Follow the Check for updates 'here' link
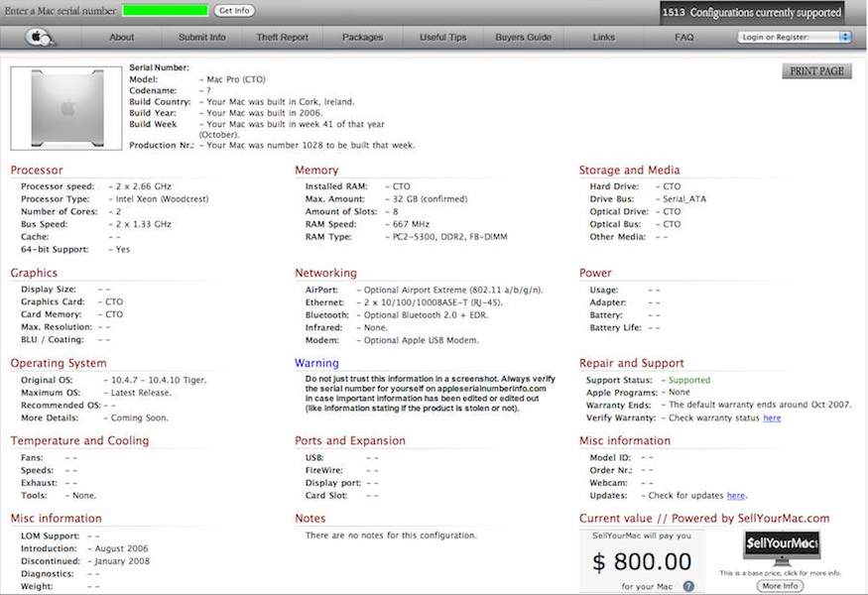868x595 pixels. (x=736, y=496)
